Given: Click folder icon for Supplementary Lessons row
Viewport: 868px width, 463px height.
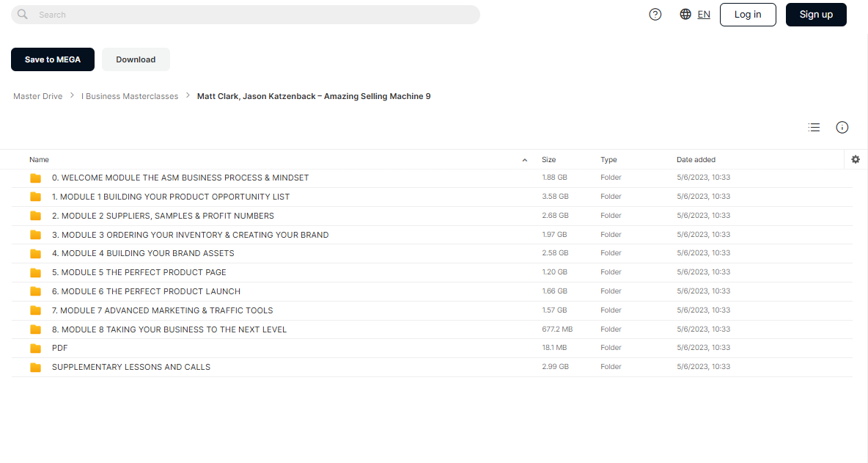Looking at the screenshot, I should click(35, 367).
